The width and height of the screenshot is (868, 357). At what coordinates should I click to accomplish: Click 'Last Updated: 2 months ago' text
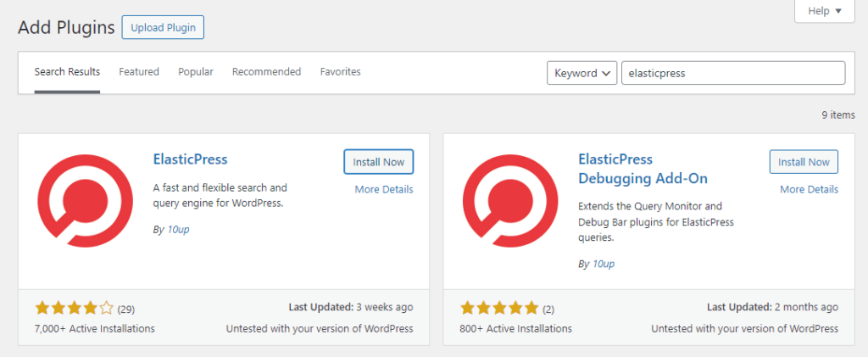(x=773, y=307)
